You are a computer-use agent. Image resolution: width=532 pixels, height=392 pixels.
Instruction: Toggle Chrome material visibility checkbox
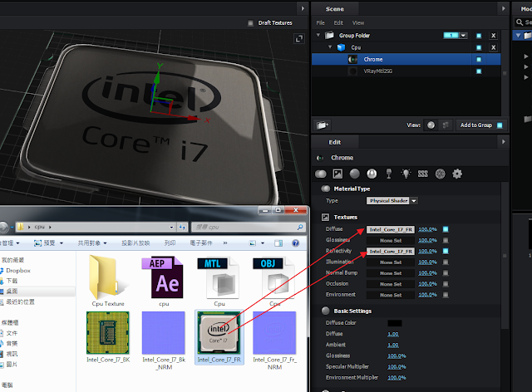pyautogui.click(x=479, y=59)
